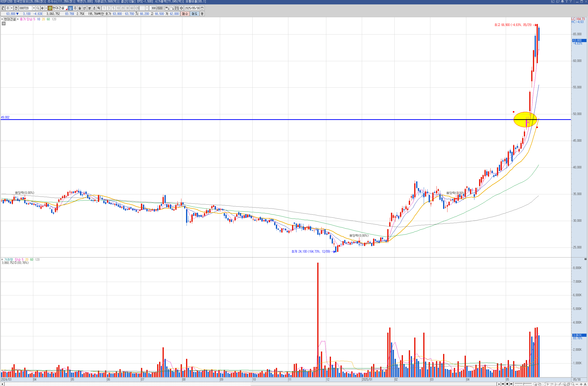Toggle the 현대건설 price series checkbox

[2, 19]
